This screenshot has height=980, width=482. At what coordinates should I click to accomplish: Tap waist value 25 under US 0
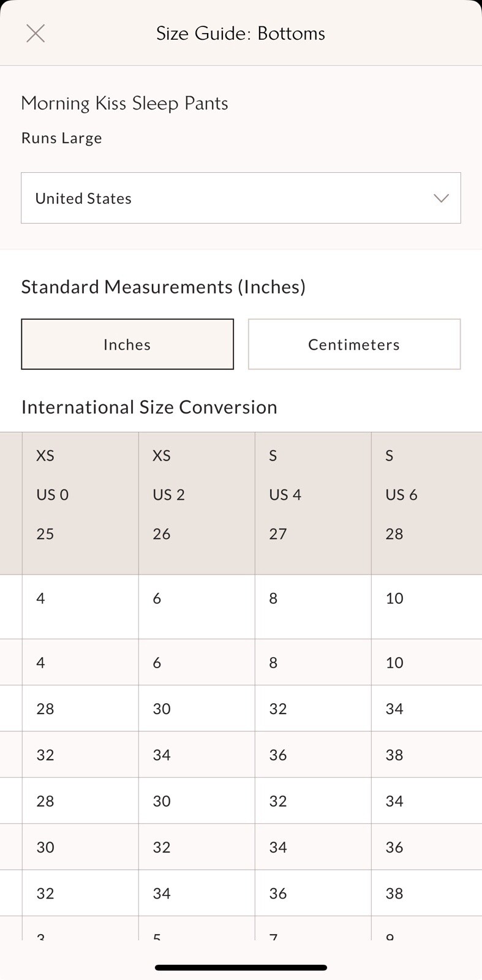coord(45,534)
